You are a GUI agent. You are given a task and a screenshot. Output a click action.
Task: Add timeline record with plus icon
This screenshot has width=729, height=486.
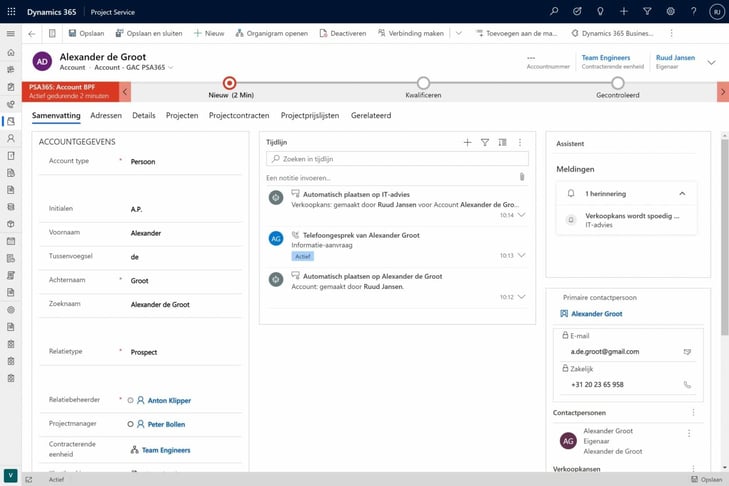coord(467,142)
